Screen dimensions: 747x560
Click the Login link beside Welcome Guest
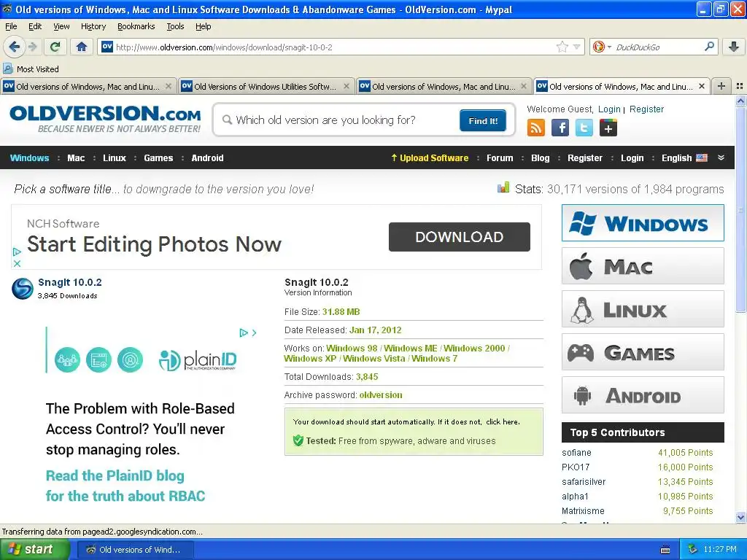tap(609, 109)
